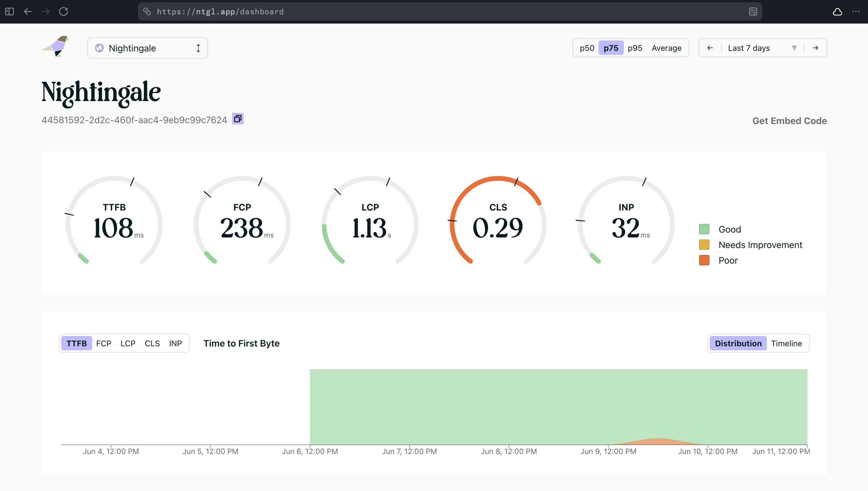This screenshot has height=491, width=868.
Task: Go to previous date range with left arrow
Action: (710, 48)
